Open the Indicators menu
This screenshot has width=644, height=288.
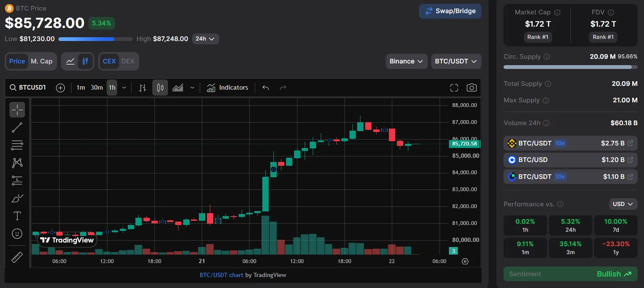coord(227,88)
